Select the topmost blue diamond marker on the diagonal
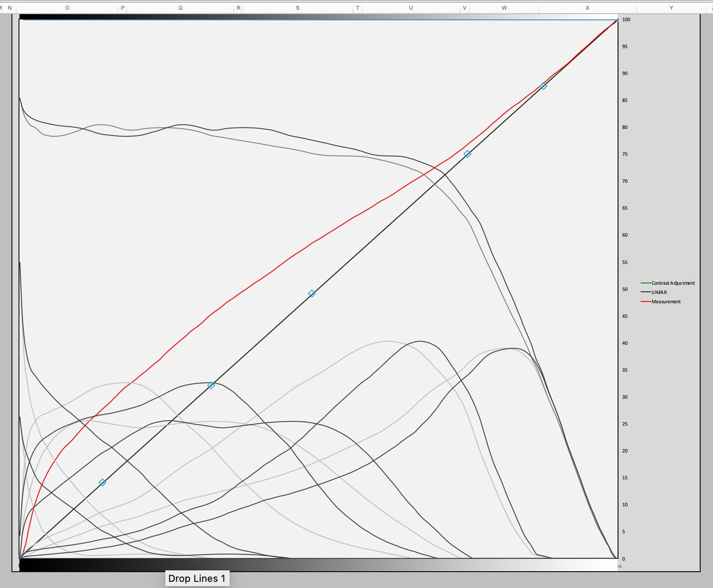Screen dimensions: 713x588 [x=543, y=86]
